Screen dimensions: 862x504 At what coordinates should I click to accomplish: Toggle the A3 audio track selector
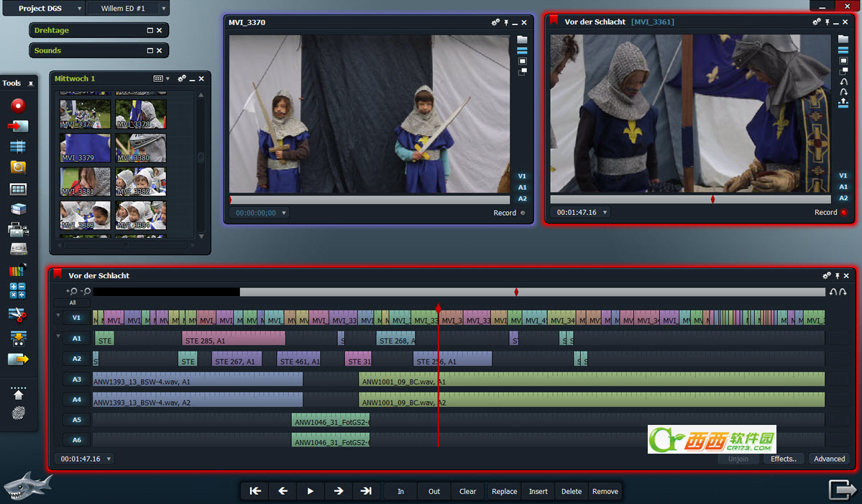click(x=76, y=379)
